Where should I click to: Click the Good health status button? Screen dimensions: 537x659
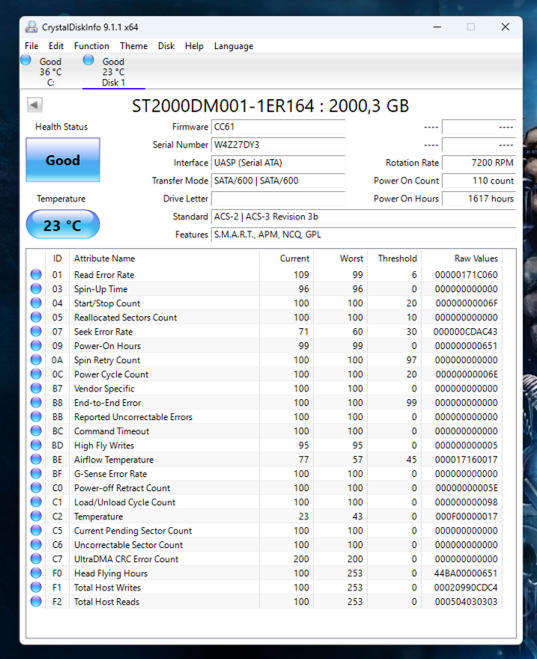(x=63, y=160)
